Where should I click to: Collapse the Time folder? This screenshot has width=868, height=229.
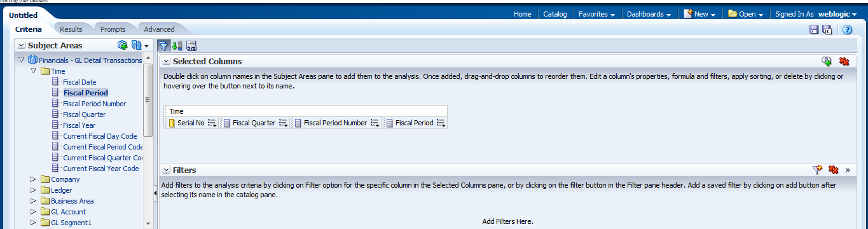pos(34,71)
